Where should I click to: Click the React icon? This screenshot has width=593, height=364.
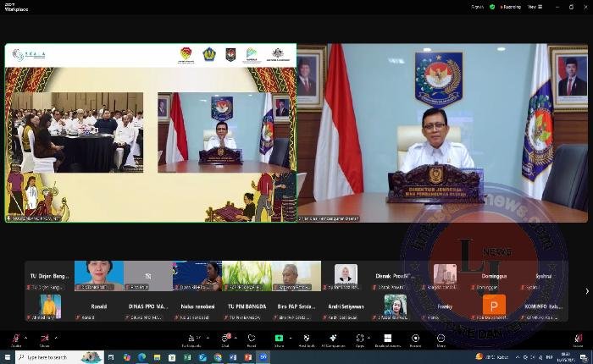[x=252, y=339]
